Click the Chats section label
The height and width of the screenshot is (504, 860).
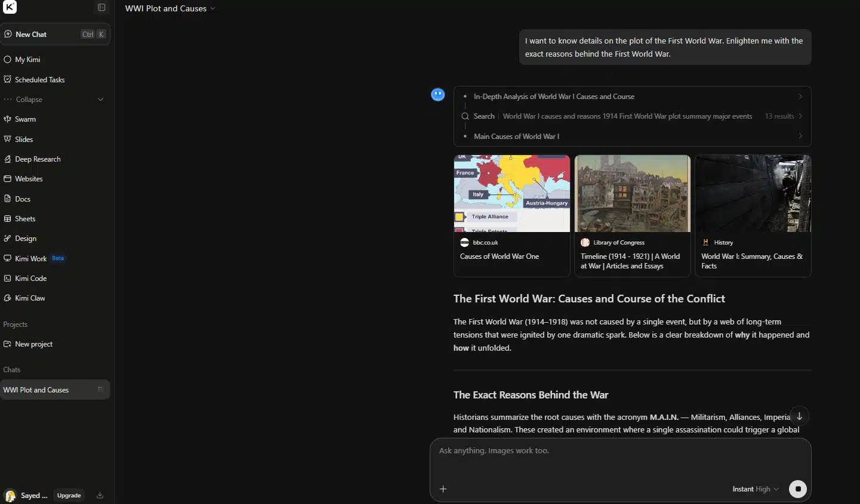pos(12,370)
